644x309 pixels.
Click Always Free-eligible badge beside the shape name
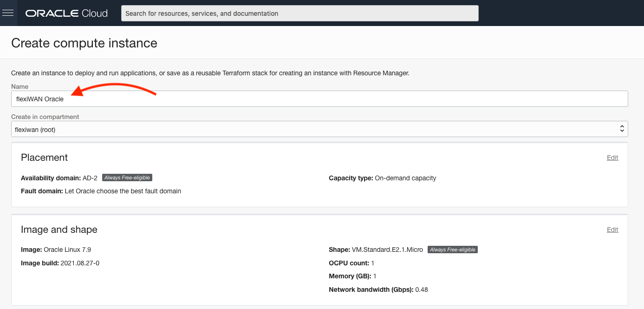click(x=452, y=250)
